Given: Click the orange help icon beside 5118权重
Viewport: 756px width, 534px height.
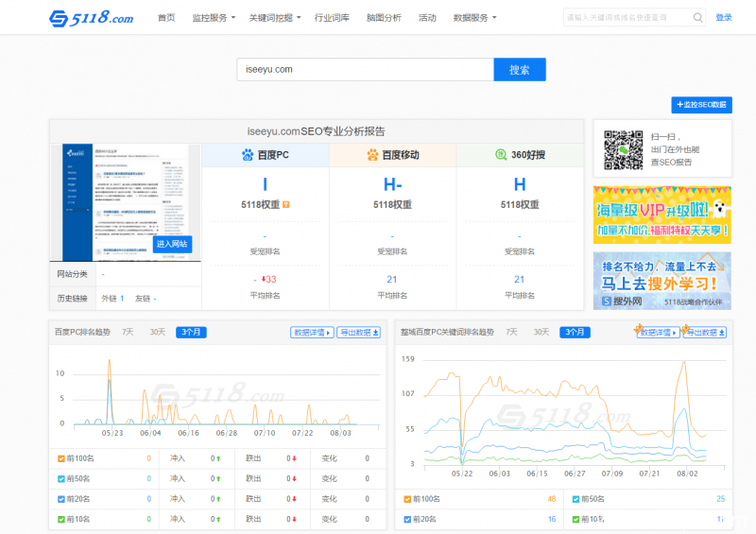Looking at the screenshot, I should point(286,204).
